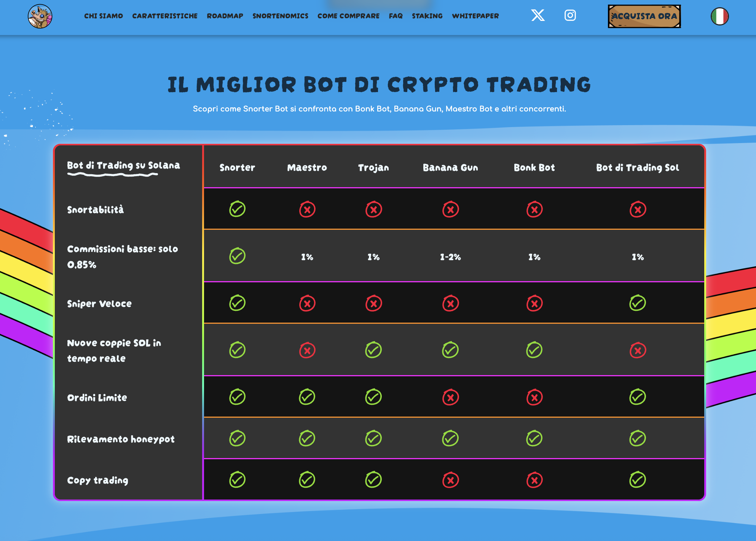Select the Snorter column header
Image resolution: width=756 pixels, height=541 pixels.
click(237, 168)
